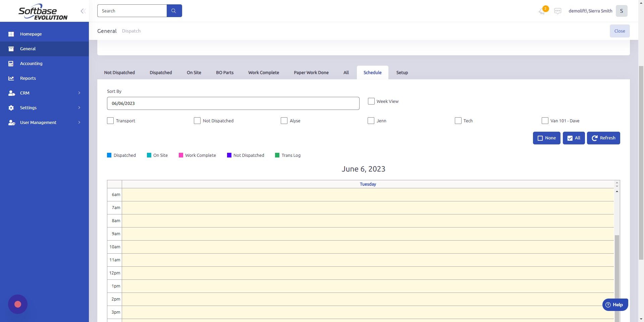Screen dimensions: 644x322
Task: Expand the CRM menu chevron
Action: (79, 93)
